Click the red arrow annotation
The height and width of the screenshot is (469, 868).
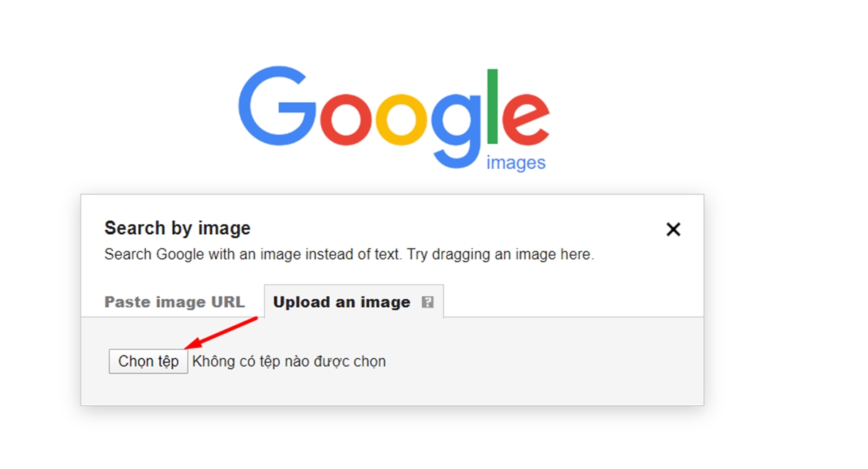coord(221,334)
